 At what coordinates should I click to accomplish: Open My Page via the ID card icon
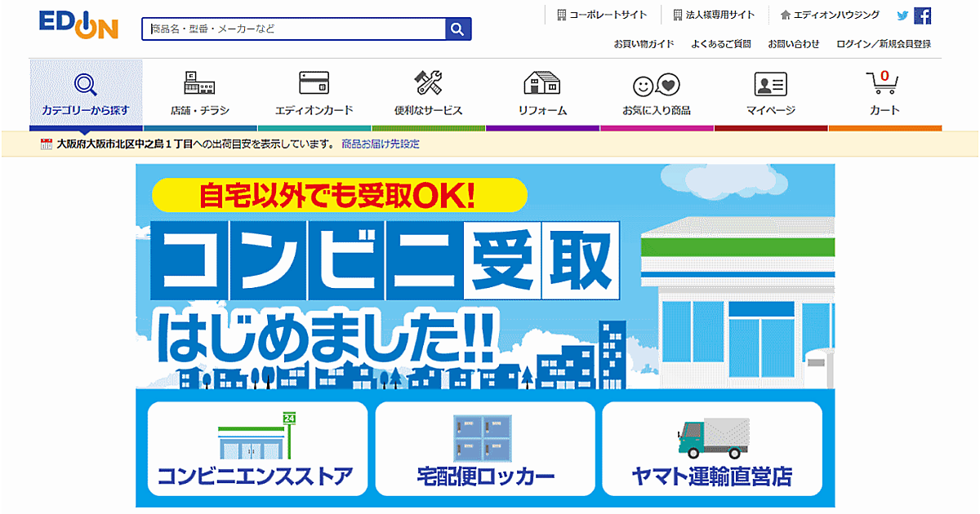770,85
